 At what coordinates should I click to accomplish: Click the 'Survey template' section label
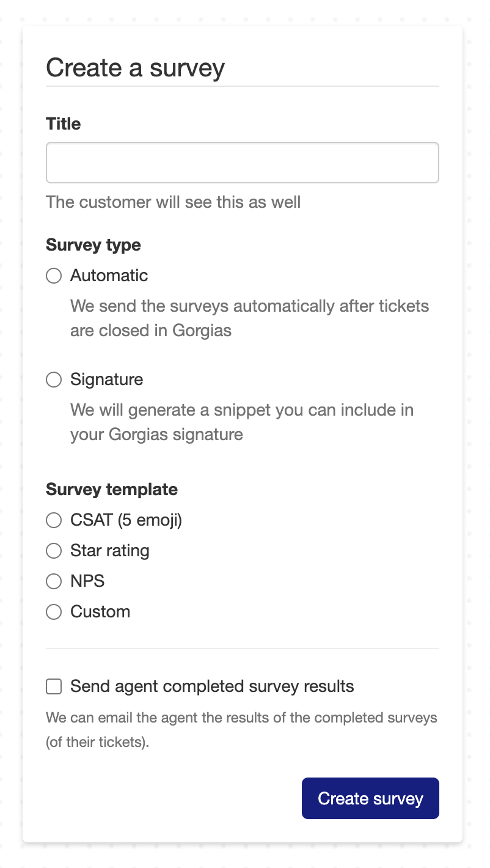pyautogui.click(x=112, y=490)
